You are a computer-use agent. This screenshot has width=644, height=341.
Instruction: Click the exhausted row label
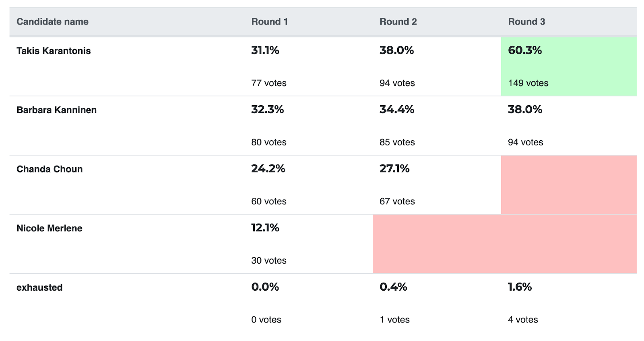point(39,287)
